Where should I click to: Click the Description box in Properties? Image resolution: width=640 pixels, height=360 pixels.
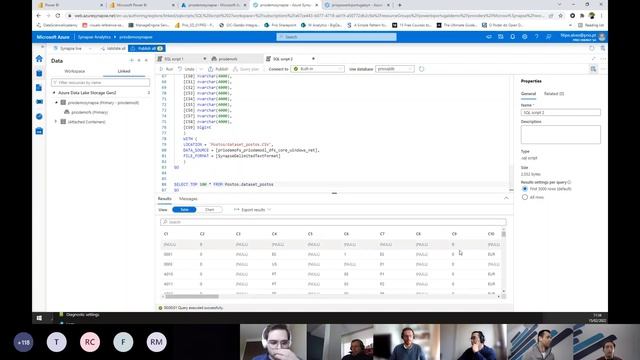click(560, 134)
